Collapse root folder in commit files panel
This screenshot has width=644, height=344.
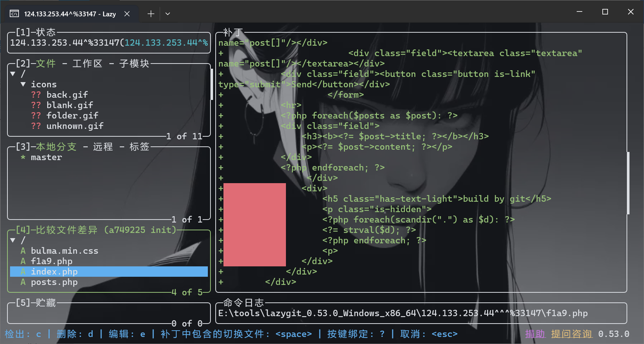coord(13,240)
